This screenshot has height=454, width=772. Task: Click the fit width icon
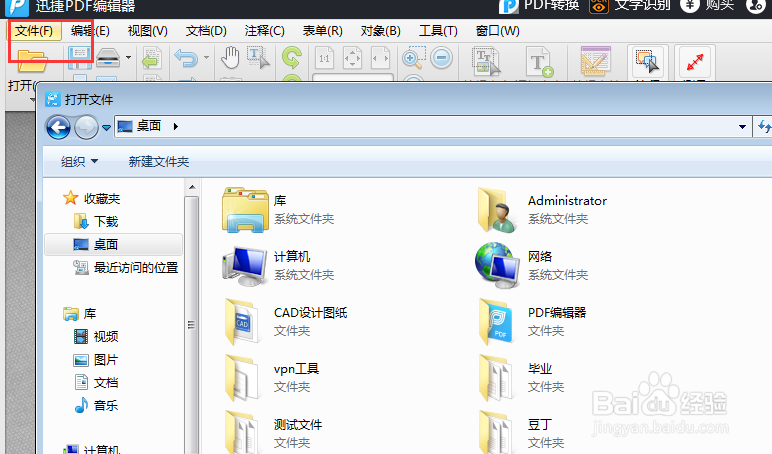tap(381, 58)
